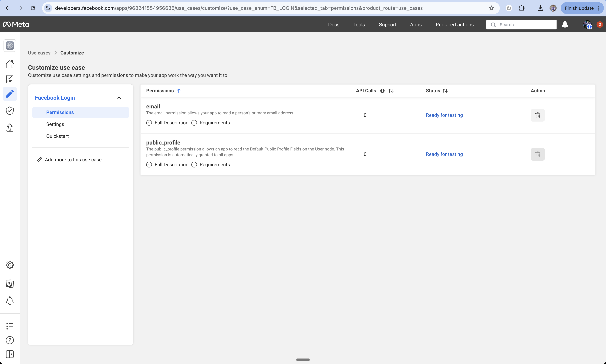Screen dimensions: 606x364
Task: Click the notification count badge
Action: (x=600, y=24)
